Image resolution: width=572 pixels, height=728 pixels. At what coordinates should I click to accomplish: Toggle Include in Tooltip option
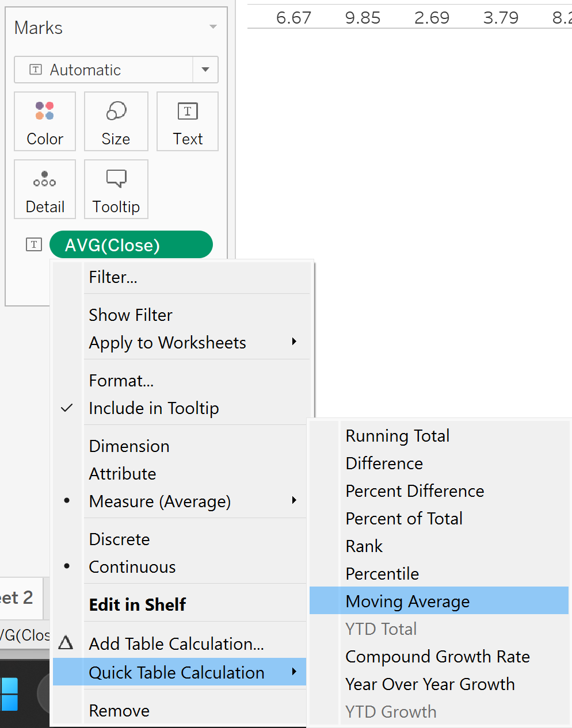coord(154,408)
